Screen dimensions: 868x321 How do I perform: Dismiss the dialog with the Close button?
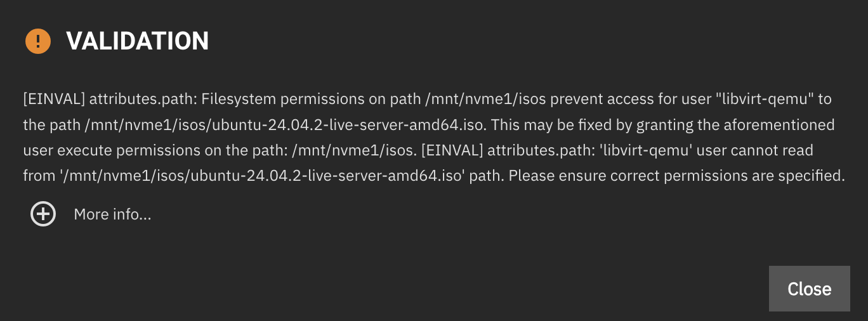pos(809,289)
